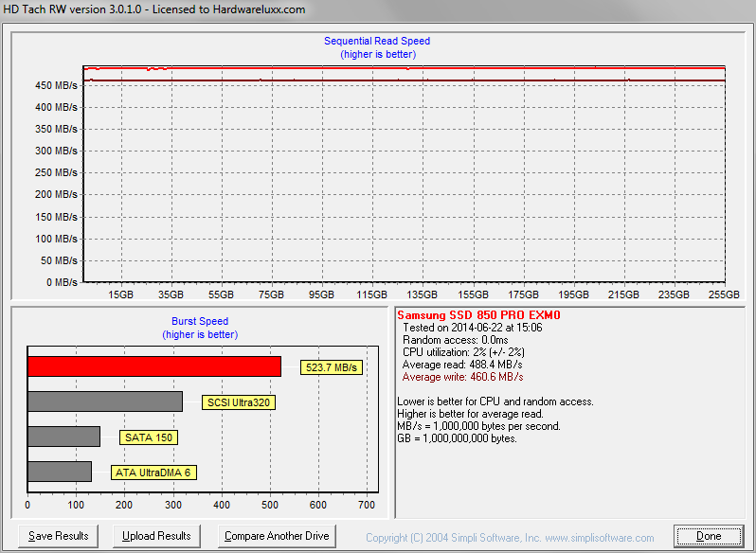Click the 450 MB/s axis label

pos(56,85)
